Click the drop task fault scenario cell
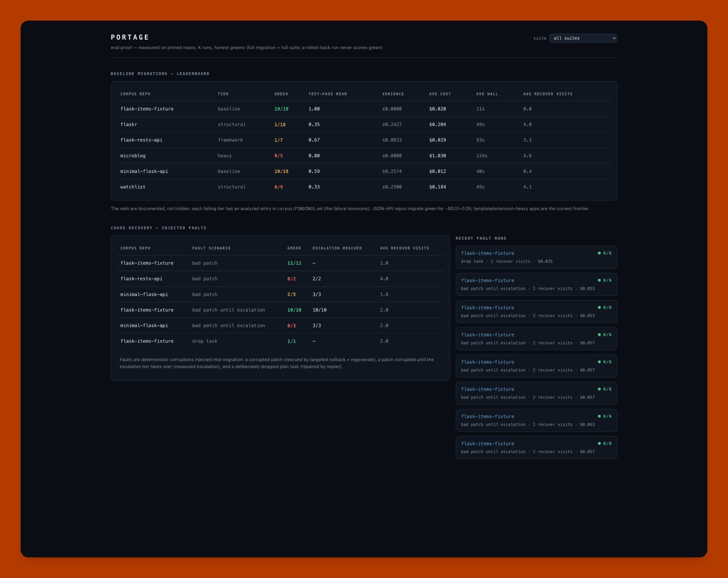This screenshot has height=578, width=728. pos(205,341)
